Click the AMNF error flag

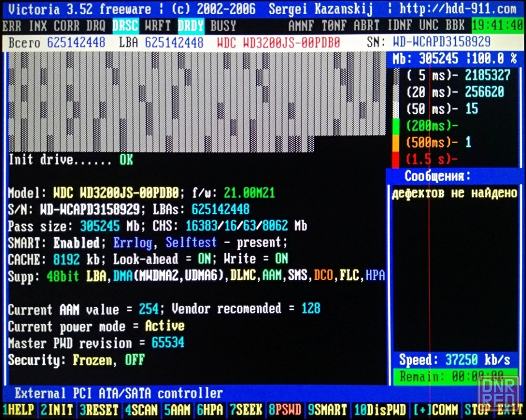(301, 26)
